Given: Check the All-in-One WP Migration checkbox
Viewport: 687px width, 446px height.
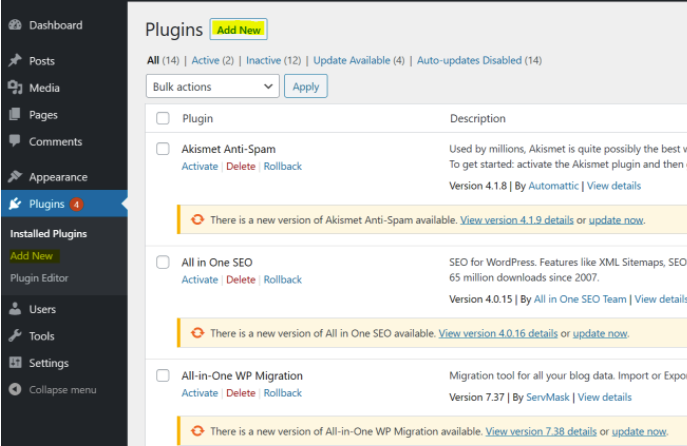Looking at the screenshot, I should point(163,375).
